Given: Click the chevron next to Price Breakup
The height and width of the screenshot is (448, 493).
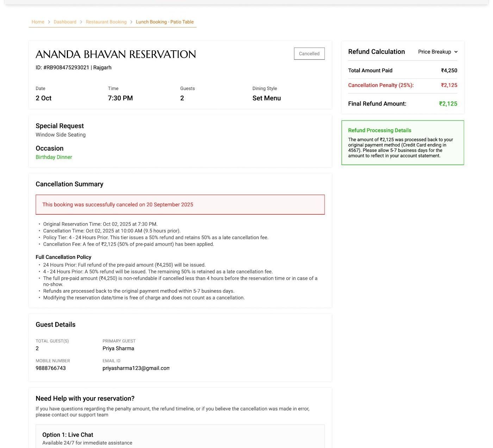Looking at the screenshot, I should pos(456,52).
